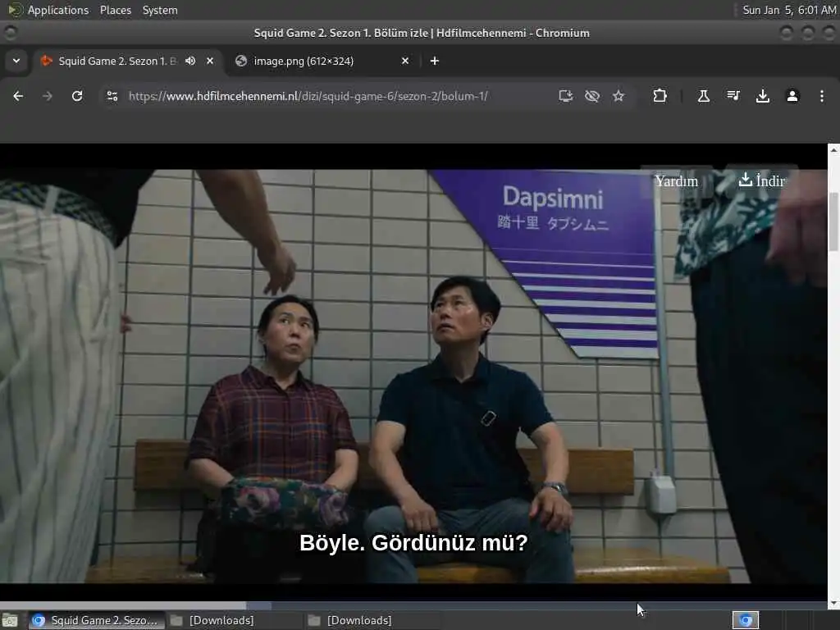
Task: Click the video player showing the subway scene
Action: point(413,376)
